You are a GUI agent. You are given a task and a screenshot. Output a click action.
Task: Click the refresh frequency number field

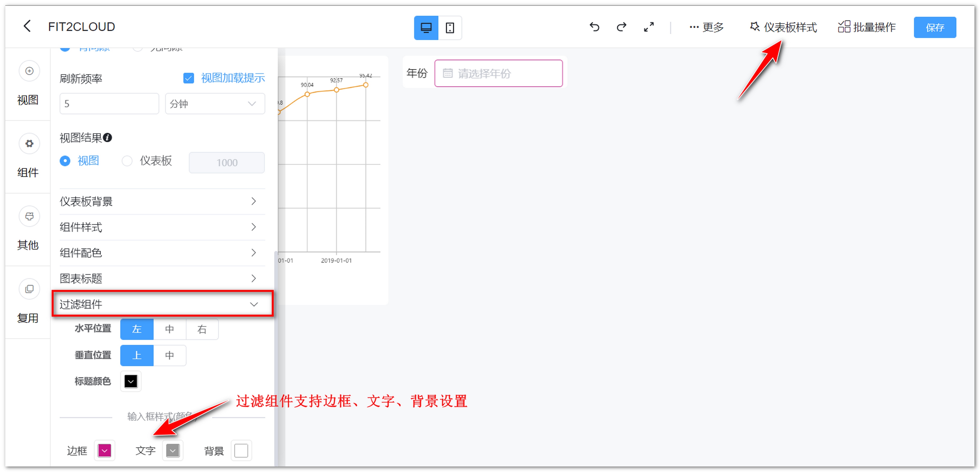tap(109, 103)
